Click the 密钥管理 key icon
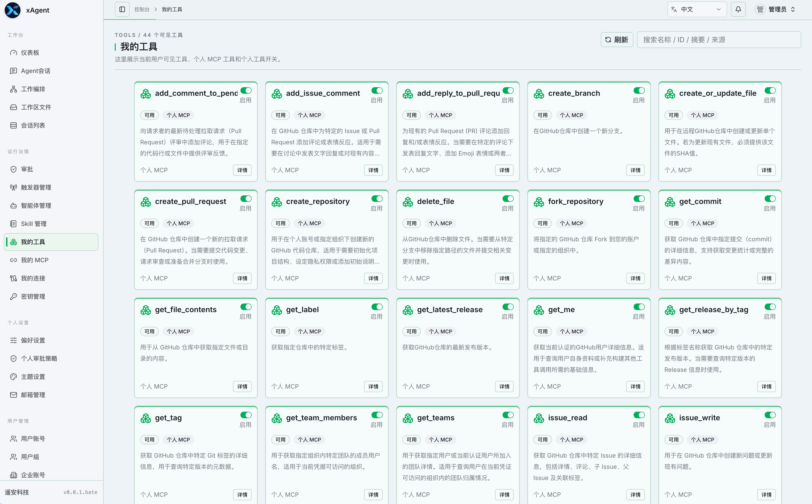This screenshot has height=504, width=812. coord(13,296)
